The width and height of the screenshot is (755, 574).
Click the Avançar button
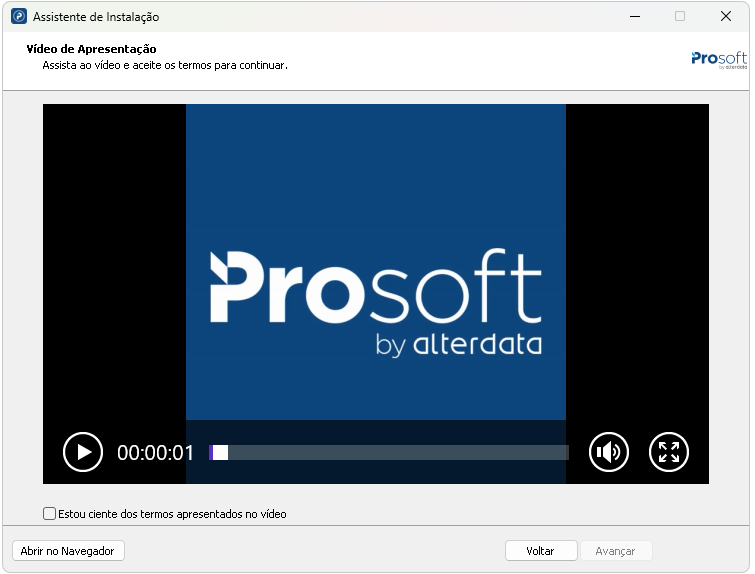point(616,551)
